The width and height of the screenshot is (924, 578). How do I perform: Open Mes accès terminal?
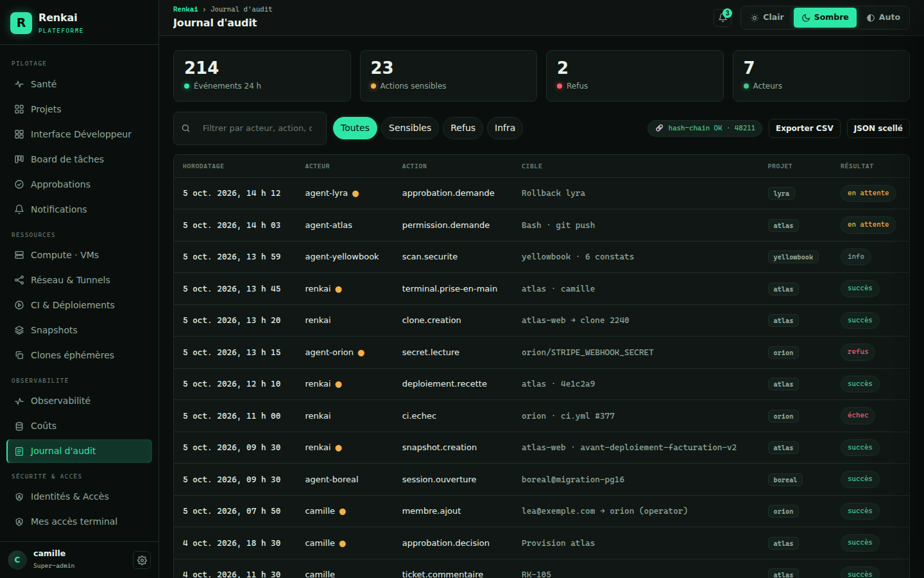(79, 521)
